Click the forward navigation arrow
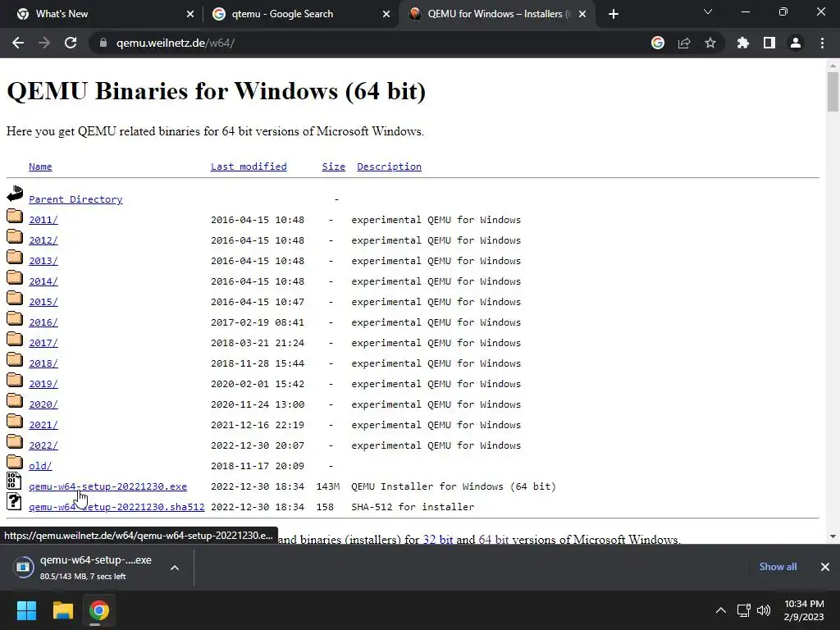The width and height of the screenshot is (840, 630). coord(44,43)
